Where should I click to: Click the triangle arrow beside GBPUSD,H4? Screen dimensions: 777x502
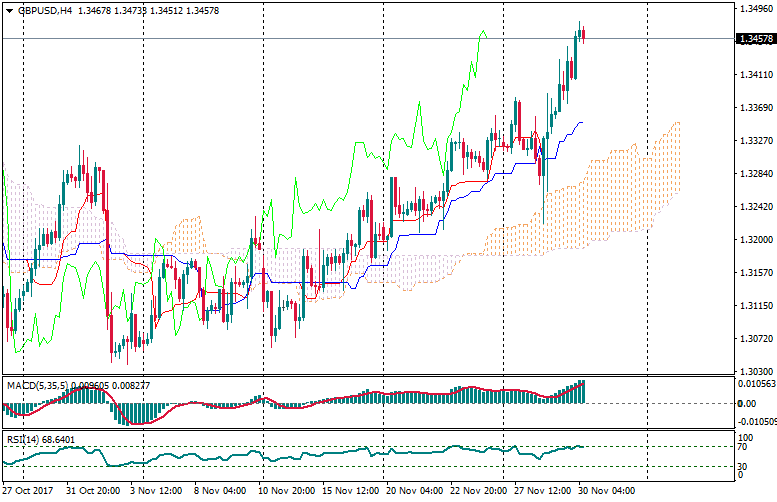(x=9, y=11)
